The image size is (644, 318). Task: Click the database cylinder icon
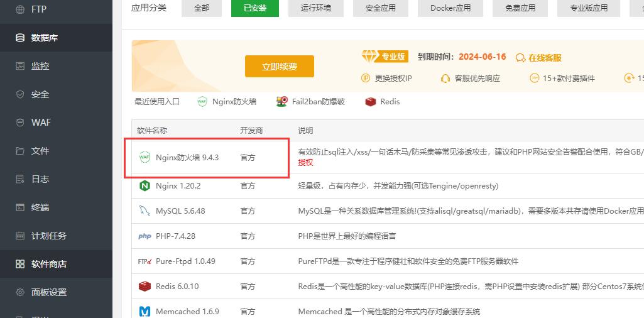[x=19, y=38]
